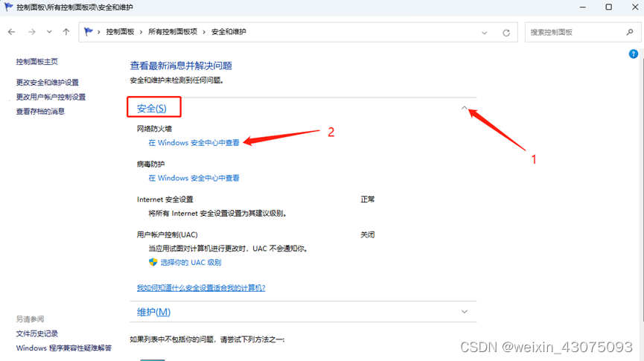Click the 正常 status text
The width and height of the screenshot is (644, 361).
click(x=368, y=199)
